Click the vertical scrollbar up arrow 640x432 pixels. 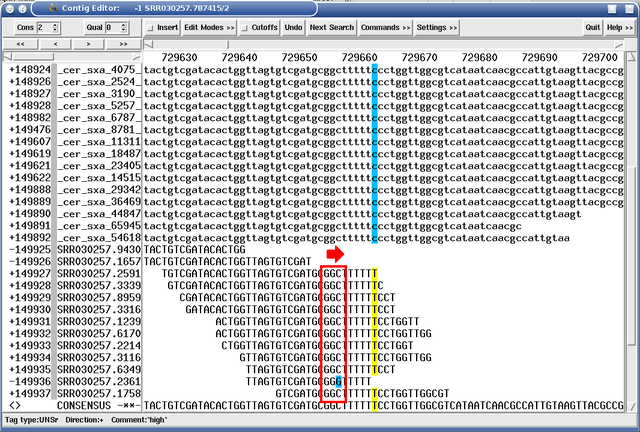[x=632, y=56]
